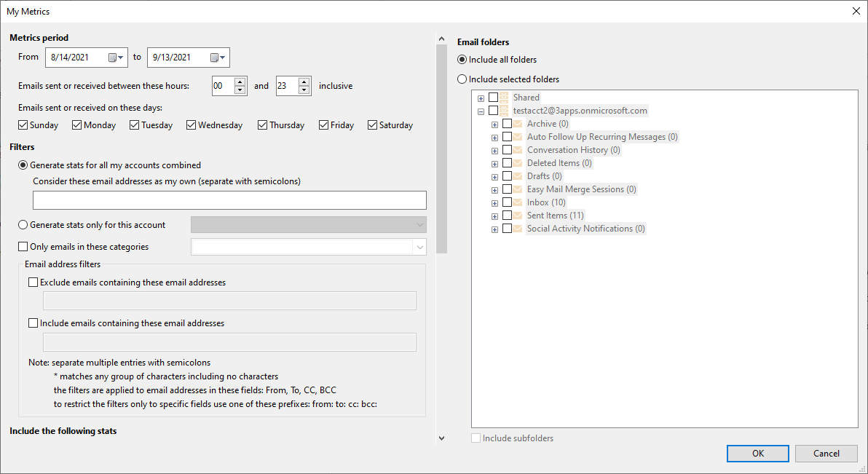This screenshot has width=868, height=474.
Task: Enable Only emails in these categories
Action: (x=23, y=246)
